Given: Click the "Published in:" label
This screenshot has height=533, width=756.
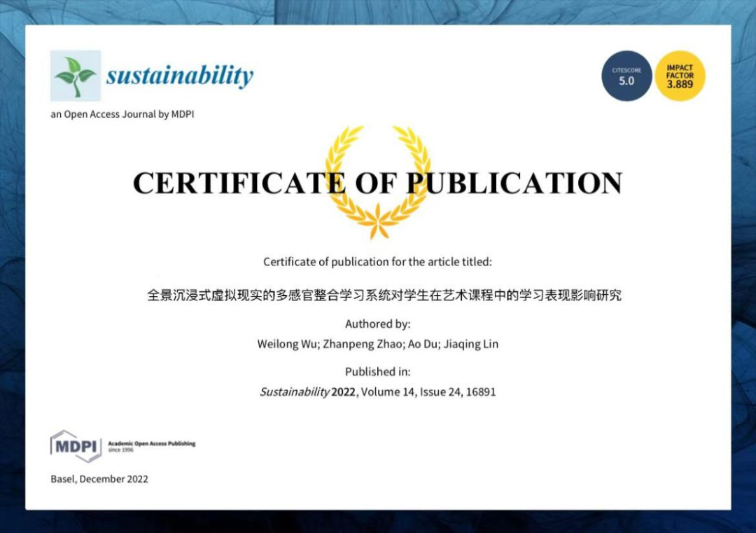Looking at the screenshot, I should click(x=377, y=372).
